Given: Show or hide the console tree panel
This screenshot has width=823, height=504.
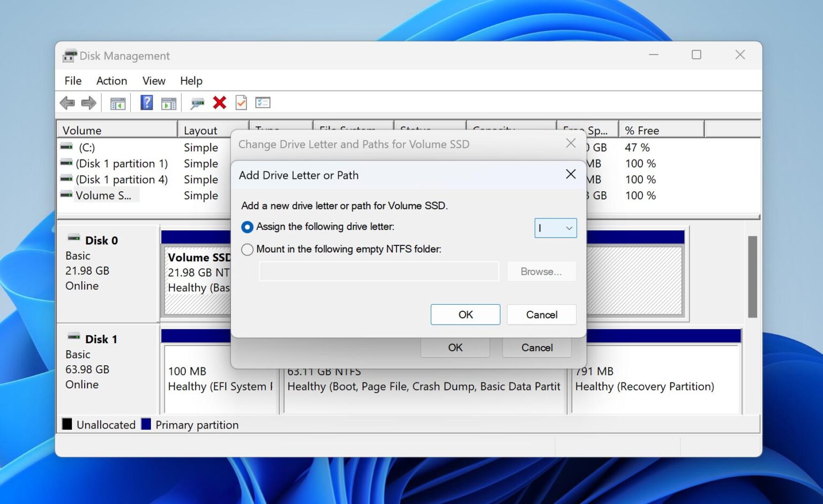Looking at the screenshot, I should pos(117,102).
